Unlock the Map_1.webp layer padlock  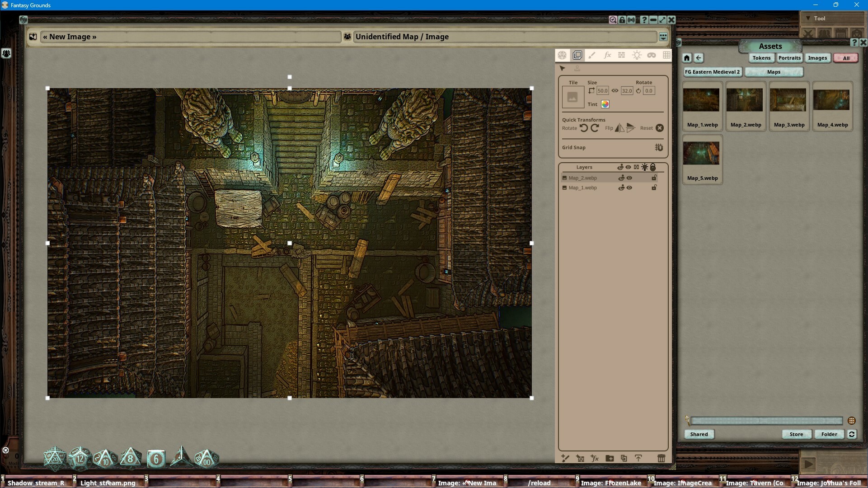(x=654, y=188)
